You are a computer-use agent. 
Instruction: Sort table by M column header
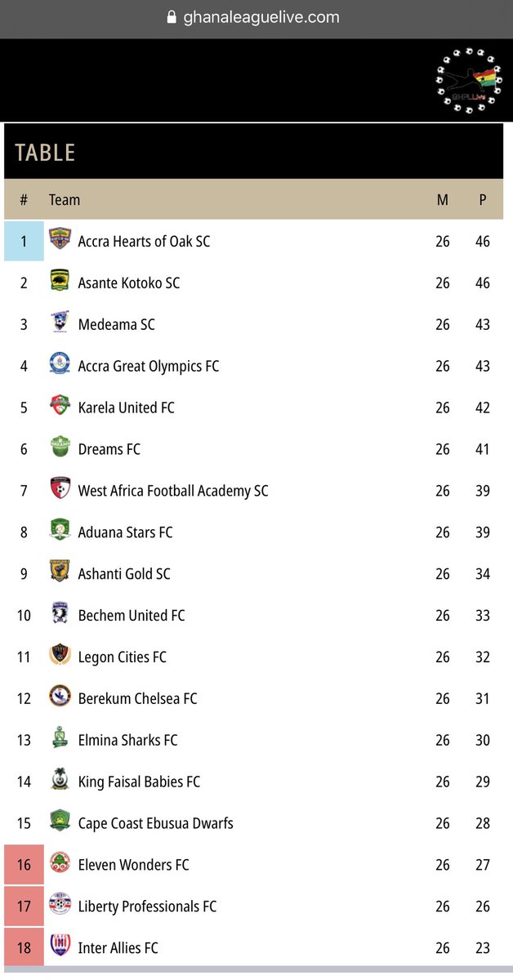tap(443, 199)
